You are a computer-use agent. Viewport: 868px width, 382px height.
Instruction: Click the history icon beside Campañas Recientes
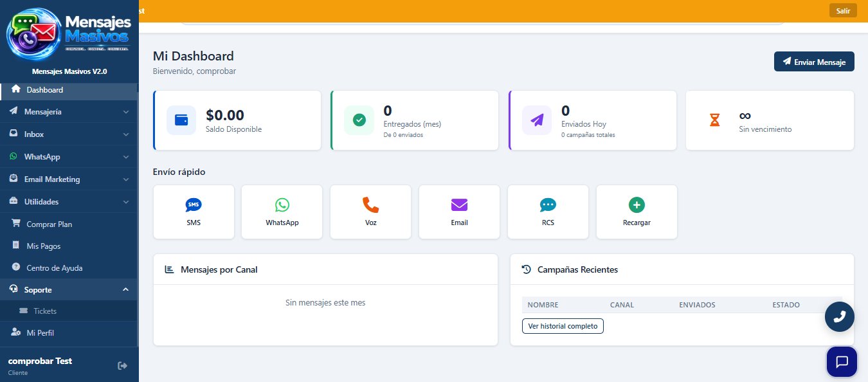[x=526, y=269]
